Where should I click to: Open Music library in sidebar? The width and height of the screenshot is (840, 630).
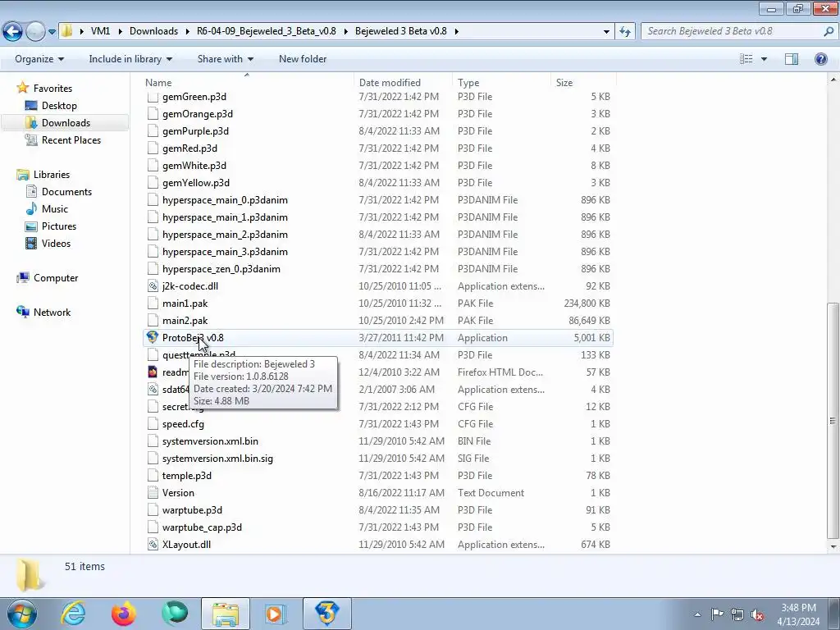(55, 209)
